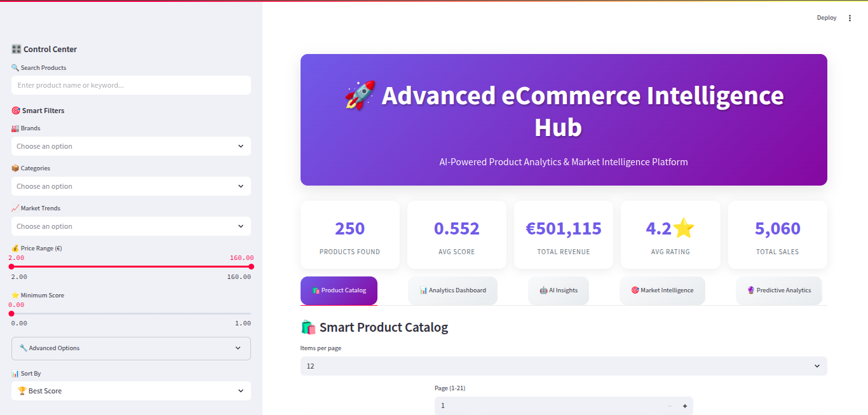Click the €501,115 total revenue value
The image size is (868, 415).
(564, 228)
